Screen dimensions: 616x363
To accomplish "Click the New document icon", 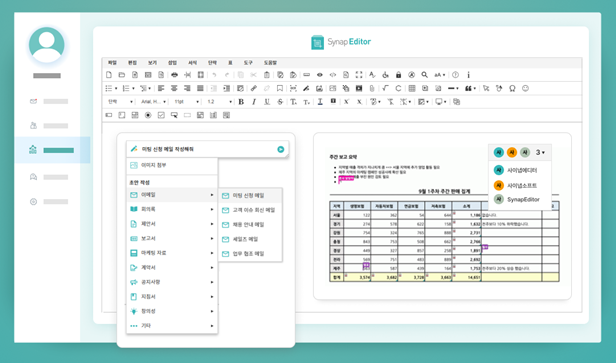I will pyautogui.click(x=109, y=75).
